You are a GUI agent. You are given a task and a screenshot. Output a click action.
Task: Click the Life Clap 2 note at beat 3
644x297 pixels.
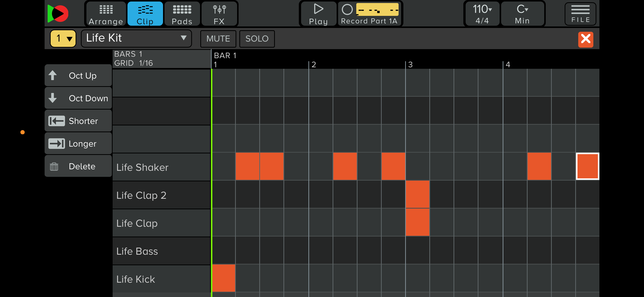tap(417, 194)
